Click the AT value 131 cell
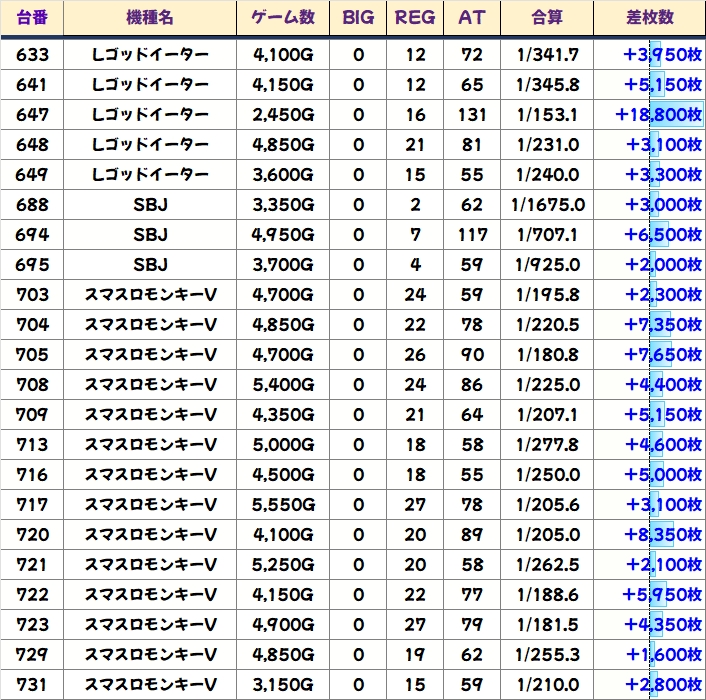 pos(471,115)
